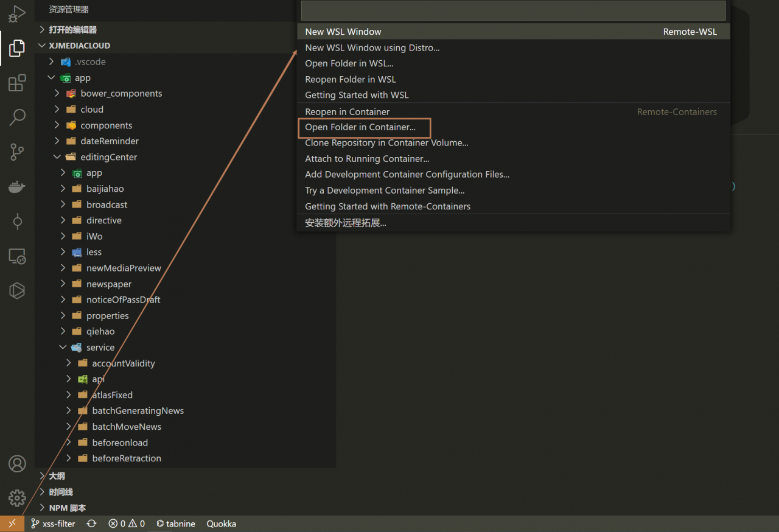This screenshot has height=532, width=779.
Task: Expand the newspaper folder
Action: (x=185, y=284)
